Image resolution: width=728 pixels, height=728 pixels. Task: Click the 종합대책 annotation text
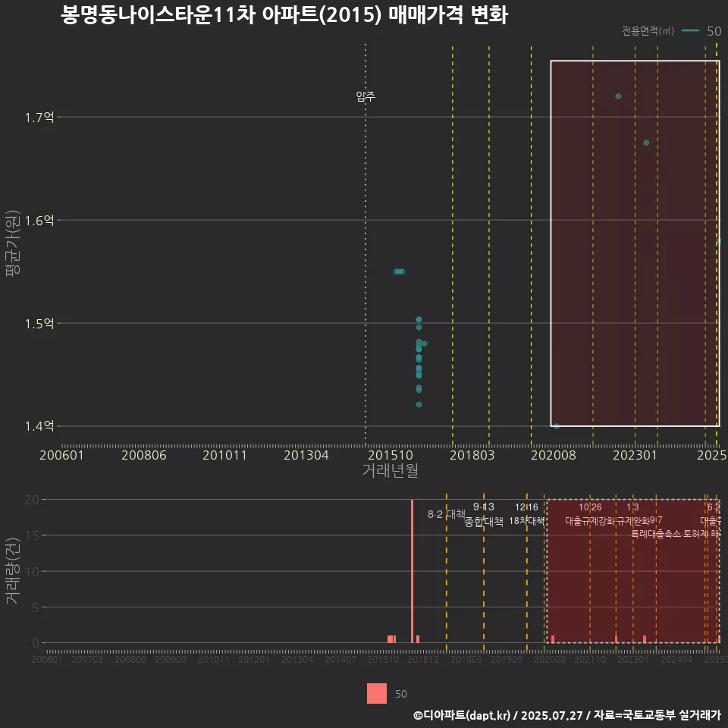tap(483, 522)
